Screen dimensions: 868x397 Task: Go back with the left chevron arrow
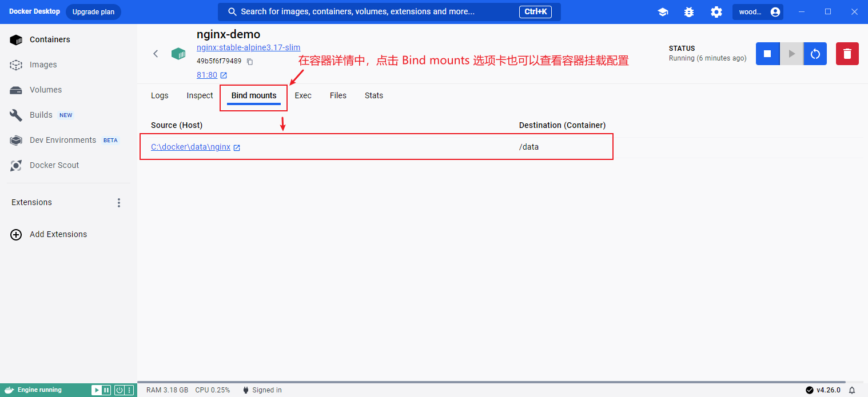[x=156, y=54]
